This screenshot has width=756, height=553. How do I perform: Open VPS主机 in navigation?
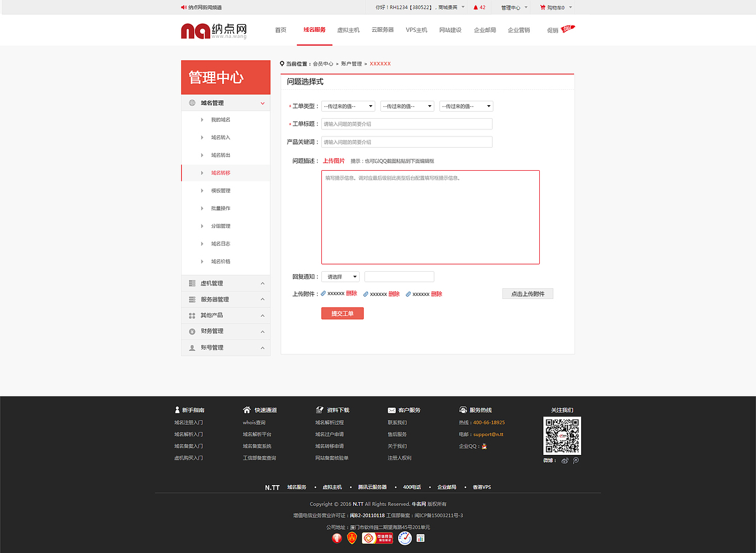pos(416,30)
